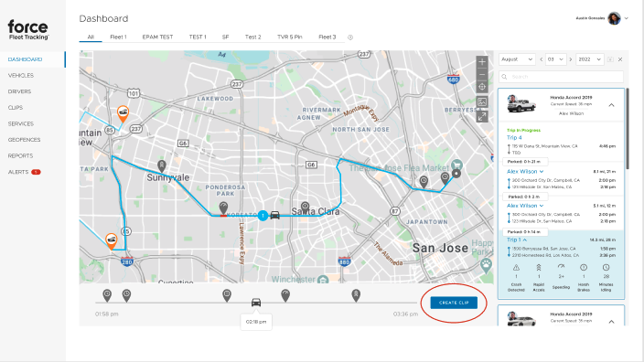Open the Trip 4 link
Viewport: 644px width, 362px height.
(514, 138)
